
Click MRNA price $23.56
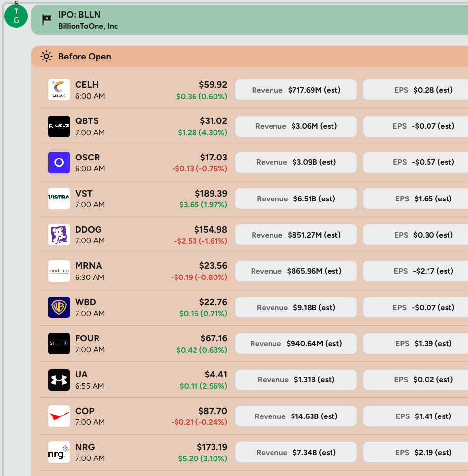tap(214, 266)
